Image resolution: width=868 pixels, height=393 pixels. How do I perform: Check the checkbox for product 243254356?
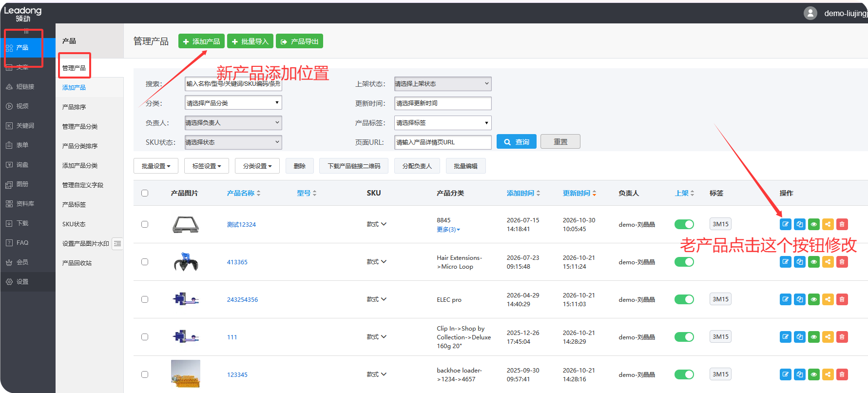[x=145, y=299]
